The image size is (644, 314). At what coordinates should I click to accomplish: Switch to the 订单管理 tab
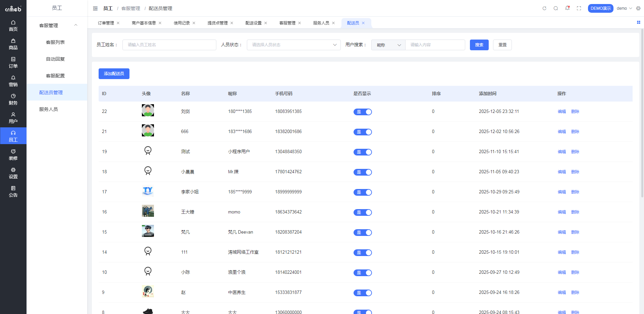click(x=106, y=23)
